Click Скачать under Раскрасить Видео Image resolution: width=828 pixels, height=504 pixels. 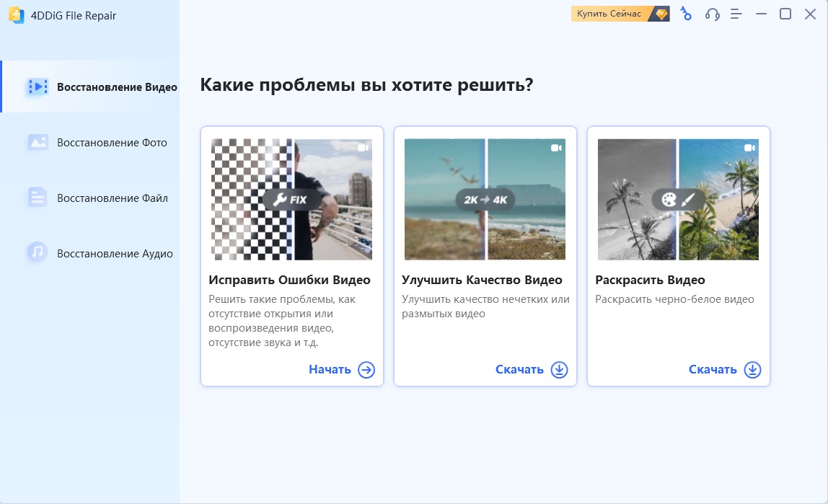tap(713, 370)
